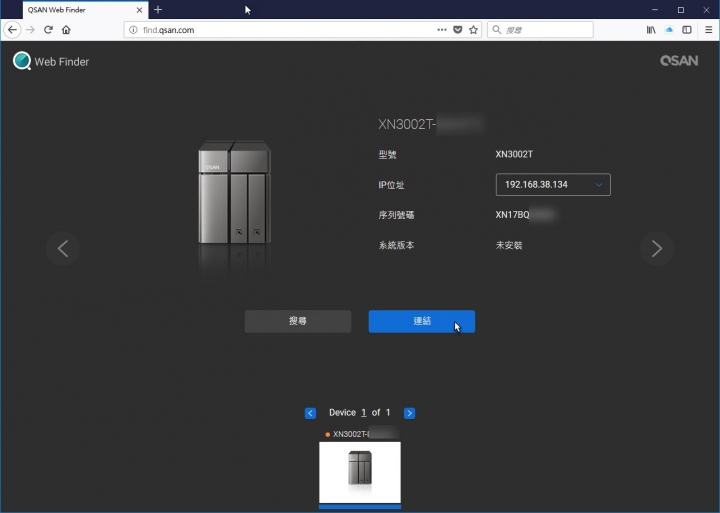Viewport: 720px width, 513px height.
Task: Click the 序列號碼 label
Action: 396,215
